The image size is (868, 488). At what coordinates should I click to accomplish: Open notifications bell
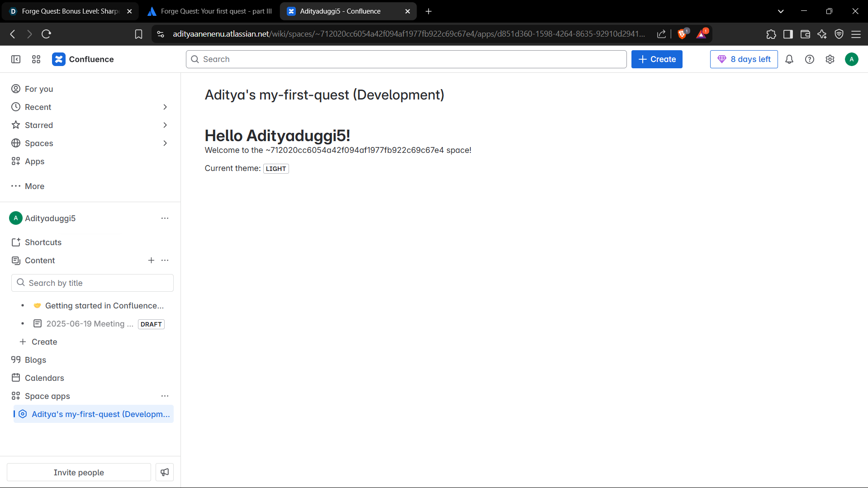(789, 59)
